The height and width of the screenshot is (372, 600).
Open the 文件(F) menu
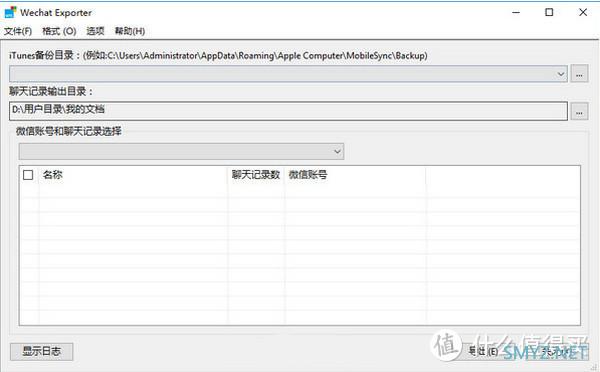pyautogui.click(x=18, y=31)
